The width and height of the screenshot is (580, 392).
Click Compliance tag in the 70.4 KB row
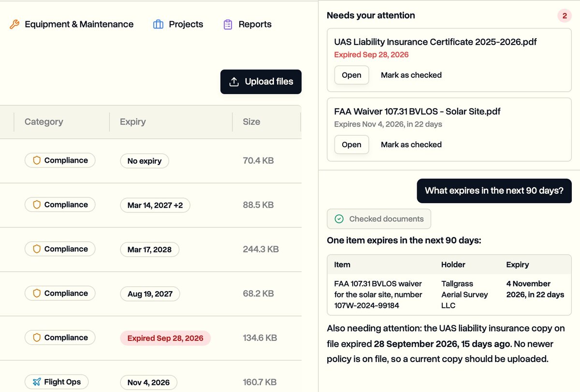(x=60, y=160)
